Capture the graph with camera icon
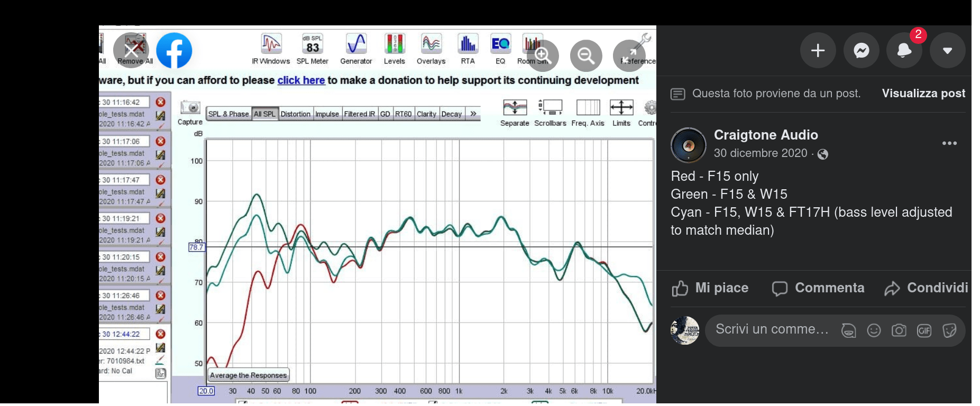Screen dimensions: 980x406 click(x=190, y=113)
